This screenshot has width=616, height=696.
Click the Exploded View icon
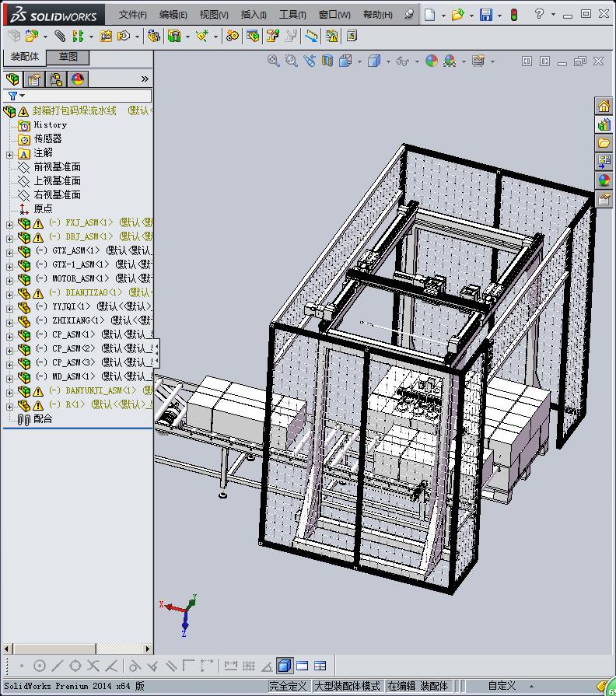tap(272, 36)
